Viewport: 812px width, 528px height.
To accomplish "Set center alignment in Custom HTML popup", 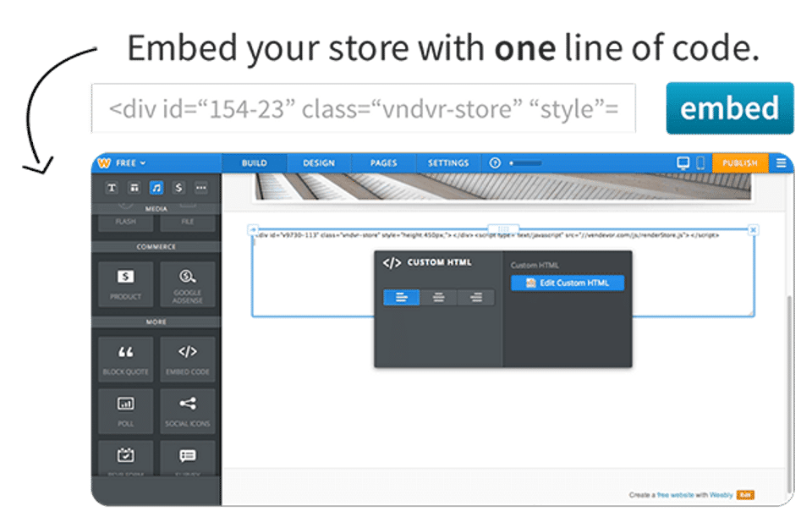I will click(439, 297).
